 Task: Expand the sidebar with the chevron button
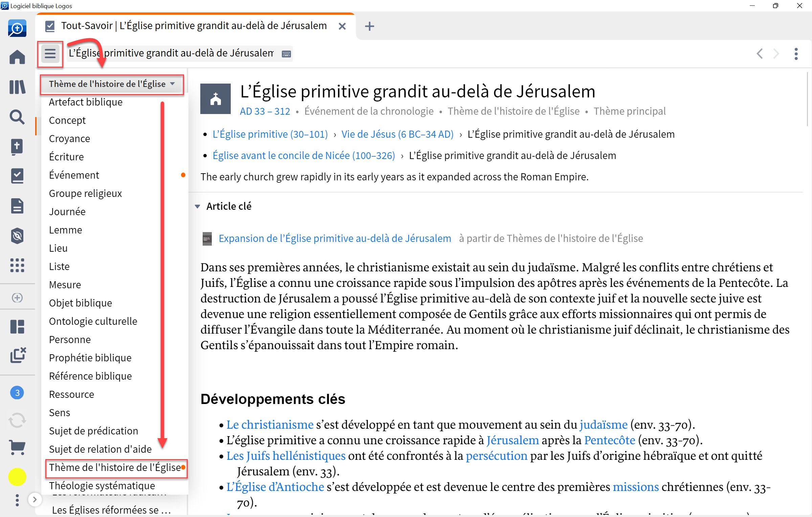click(35, 499)
